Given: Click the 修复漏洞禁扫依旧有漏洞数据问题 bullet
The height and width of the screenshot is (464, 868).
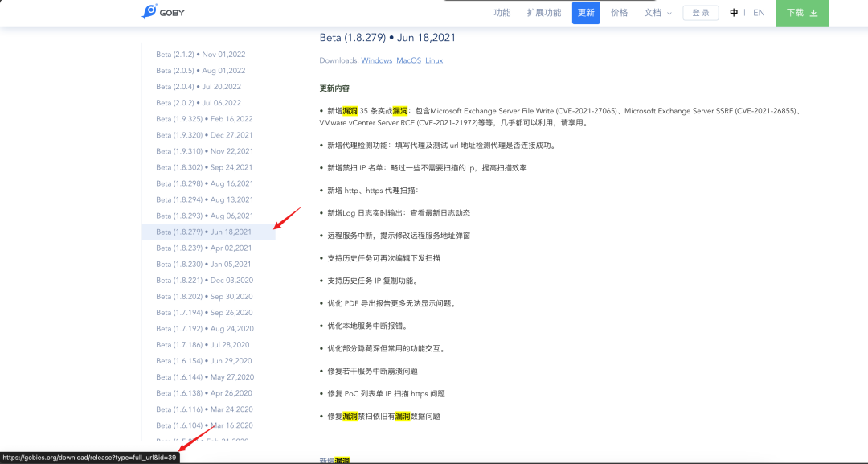Looking at the screenshot, I should (383, 417).
